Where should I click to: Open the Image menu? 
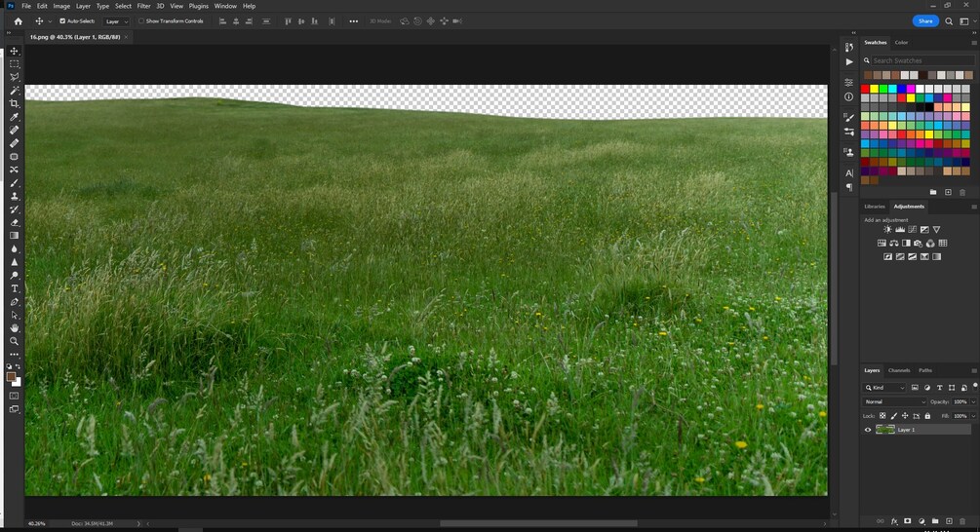click(x=61, y=6)
